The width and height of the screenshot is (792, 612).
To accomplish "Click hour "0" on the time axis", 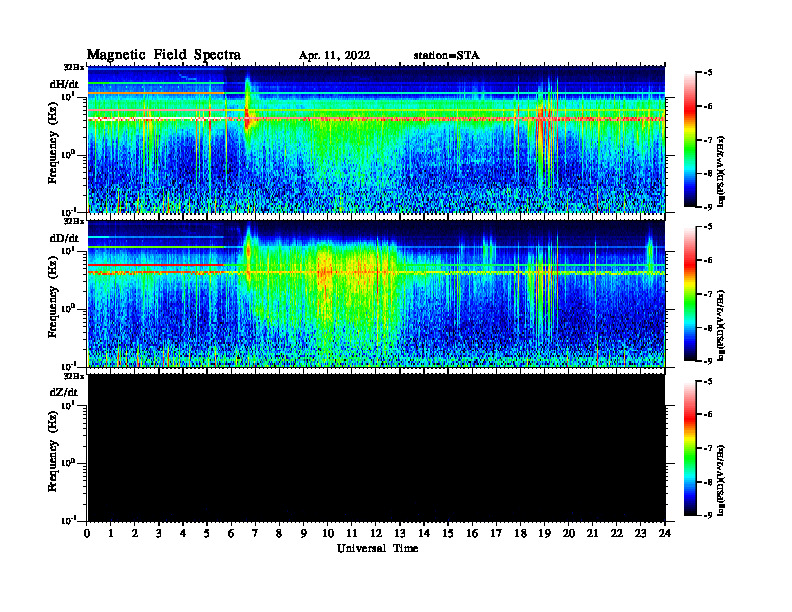I will click(87, 534).
